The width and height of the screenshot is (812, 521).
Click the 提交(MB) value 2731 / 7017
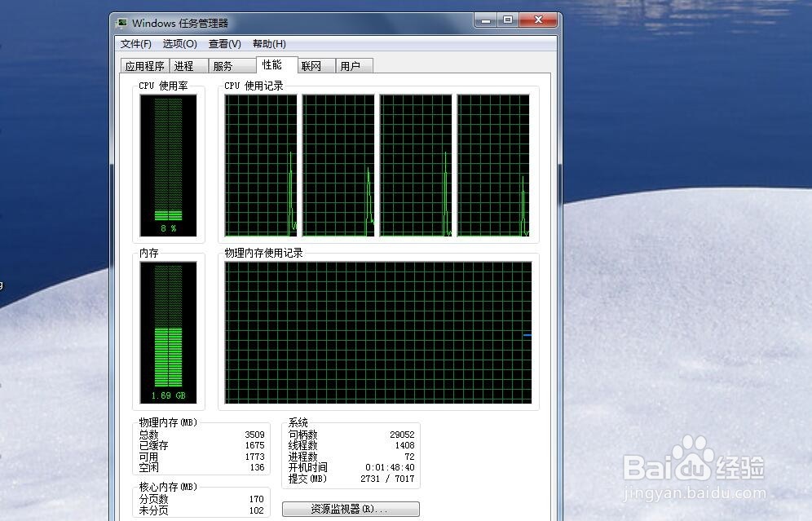[x=387, y=479]
